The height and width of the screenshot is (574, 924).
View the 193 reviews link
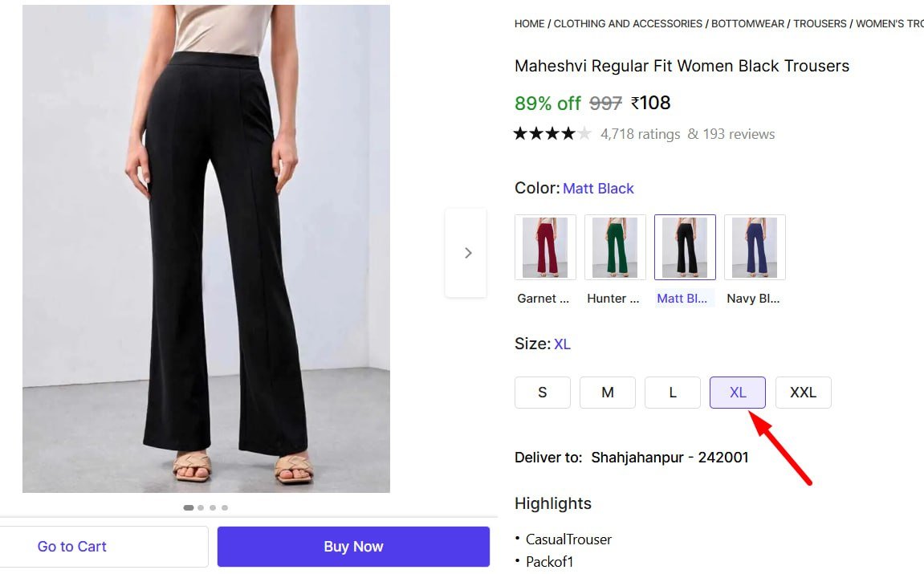[739, 134]
